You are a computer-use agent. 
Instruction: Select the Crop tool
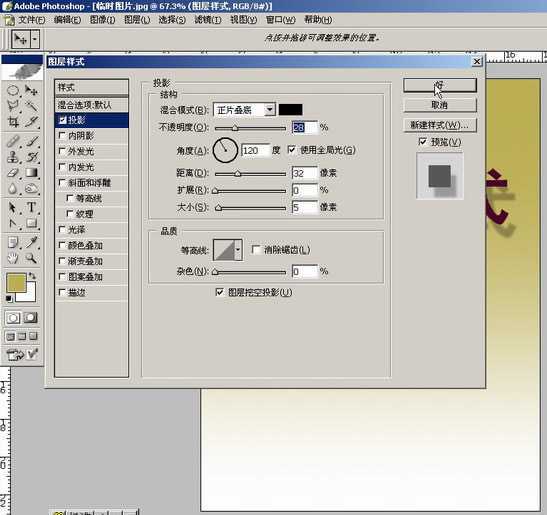click(13, 122)
